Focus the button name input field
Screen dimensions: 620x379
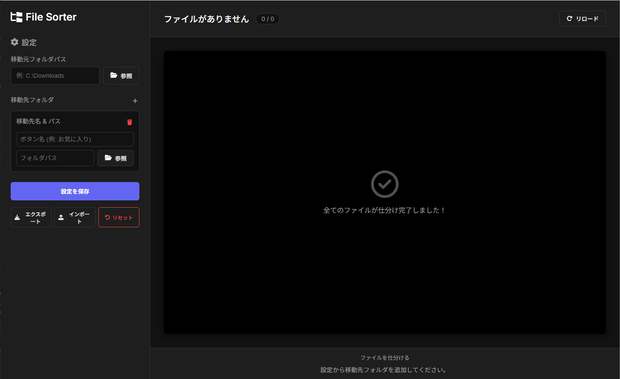tap(75, 139)
